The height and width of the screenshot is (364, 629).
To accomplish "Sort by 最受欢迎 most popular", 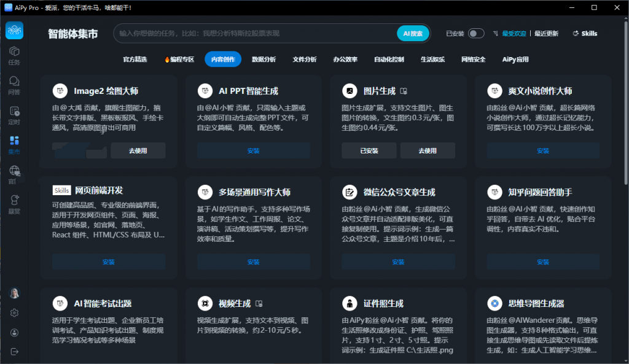I will tap(514, 34).
